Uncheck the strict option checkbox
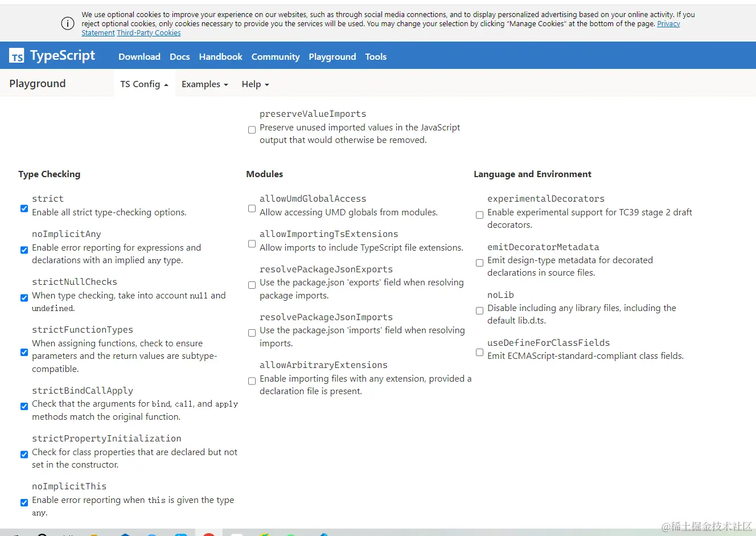This screenshot has height=536, width=756. coord(24,208)
